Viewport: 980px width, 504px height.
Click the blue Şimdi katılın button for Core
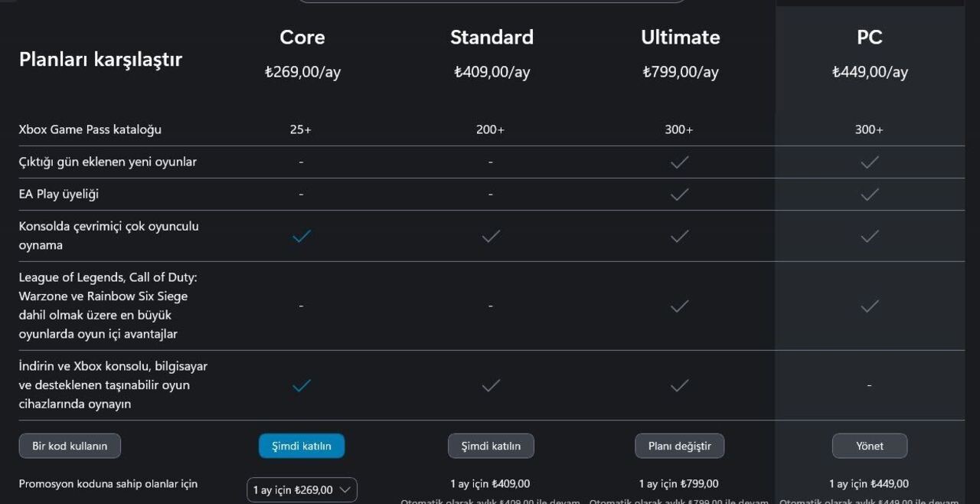pyautogui.click(x=302, y=446)
